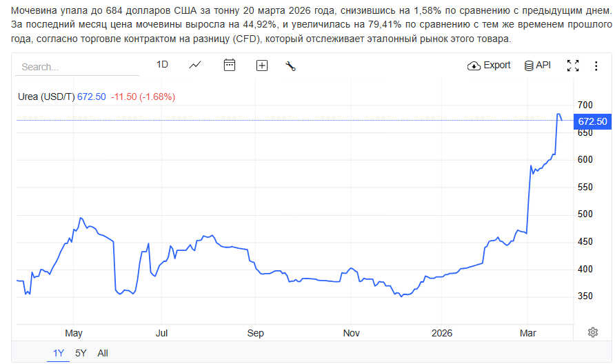Click the May label on the time axis
Viewport: 615px width, 364px height.
[x=74, y=333]
